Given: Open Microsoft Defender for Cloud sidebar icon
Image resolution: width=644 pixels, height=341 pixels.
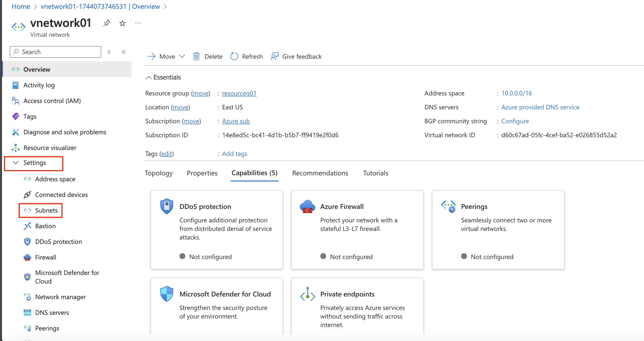Looking at the screenshot, I should point(27,277).
